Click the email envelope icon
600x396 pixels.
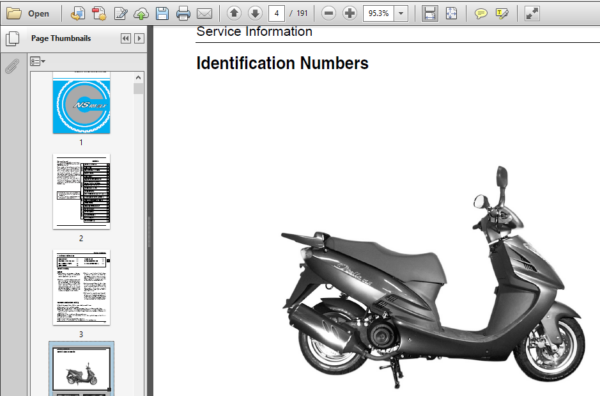point(204,14)
